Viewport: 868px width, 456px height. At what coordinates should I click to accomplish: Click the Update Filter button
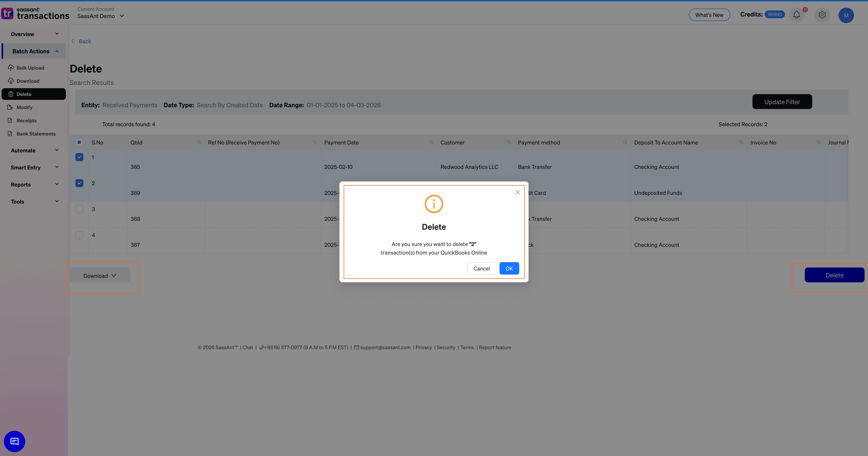pyautogui.click(x=782, y=102)
